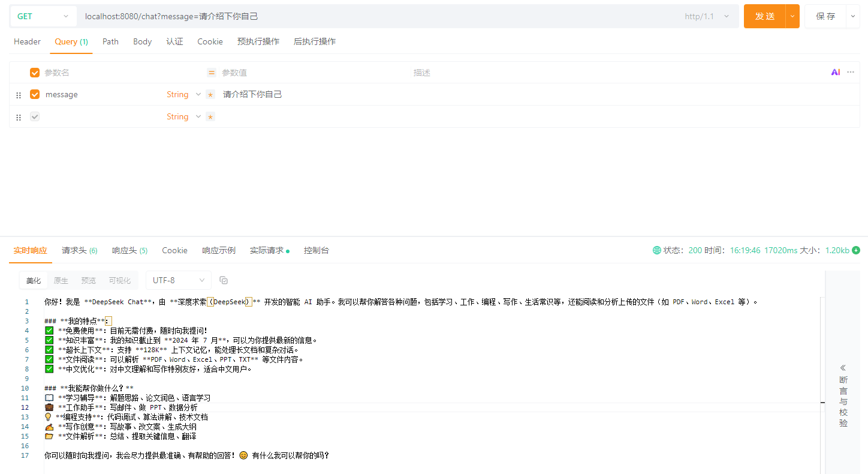This screenshot has width=868, height=474.
Task: Open the 控制台 console tab
Action: [x=317, y=250]
